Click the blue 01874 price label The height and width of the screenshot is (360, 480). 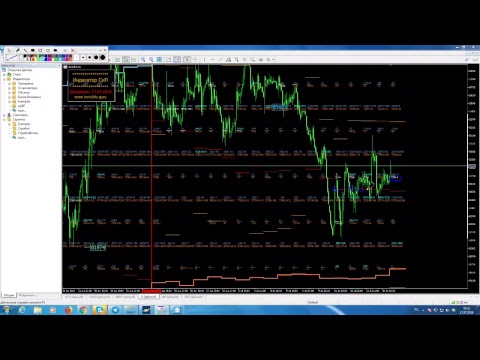pyautogui.click(x=98, y=247)
